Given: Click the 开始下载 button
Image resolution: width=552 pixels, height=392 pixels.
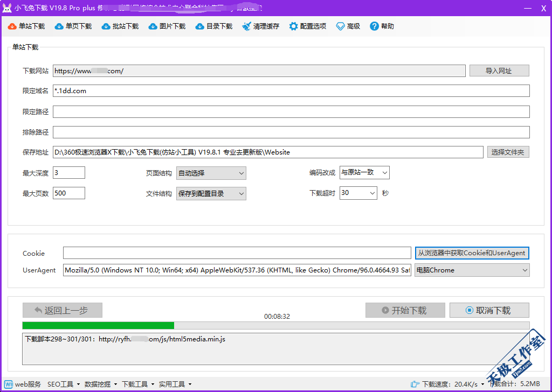Looking at the screenshot, I should 405,310.
